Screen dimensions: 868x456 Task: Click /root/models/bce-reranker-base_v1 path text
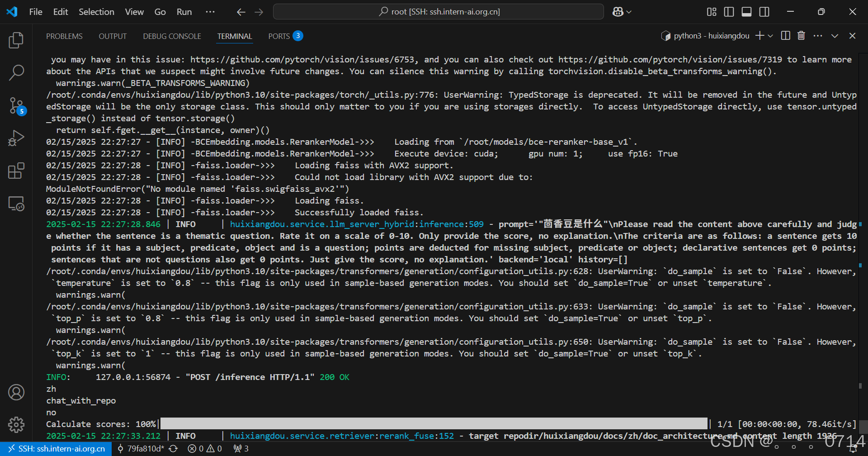[546, 142]
